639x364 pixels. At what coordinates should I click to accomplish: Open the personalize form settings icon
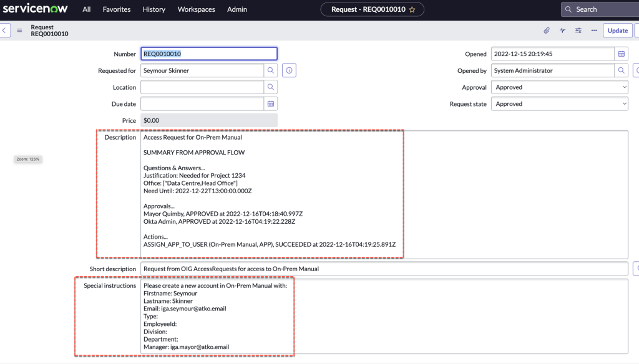tap(578, 31)
